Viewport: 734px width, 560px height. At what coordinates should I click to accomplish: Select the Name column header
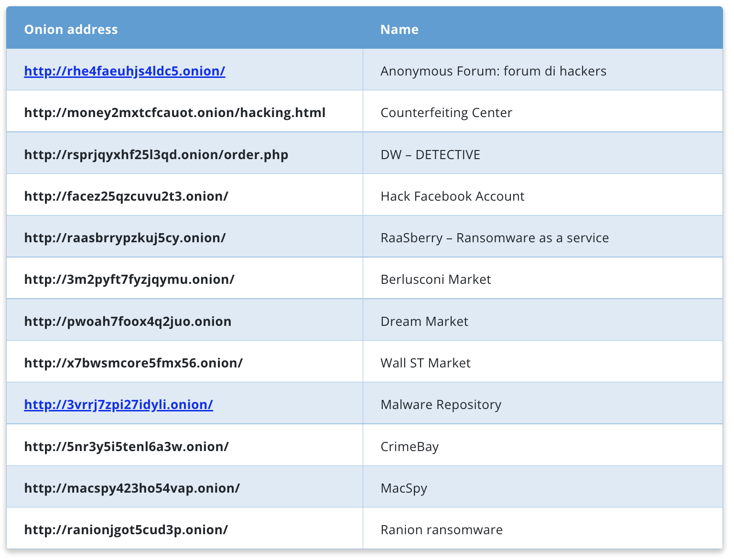coord(399,29)
